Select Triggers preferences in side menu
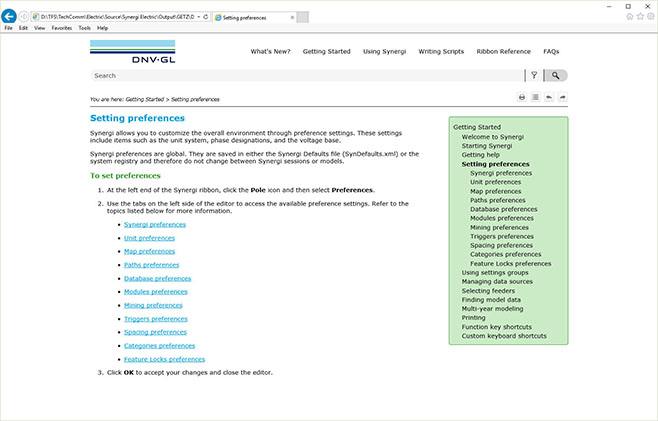 point(502,236)
